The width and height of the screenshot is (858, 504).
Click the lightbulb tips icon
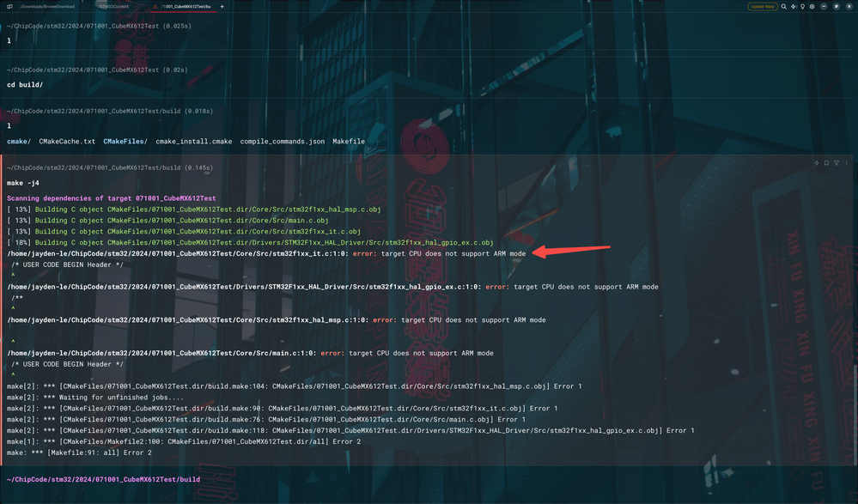(803, 7)
